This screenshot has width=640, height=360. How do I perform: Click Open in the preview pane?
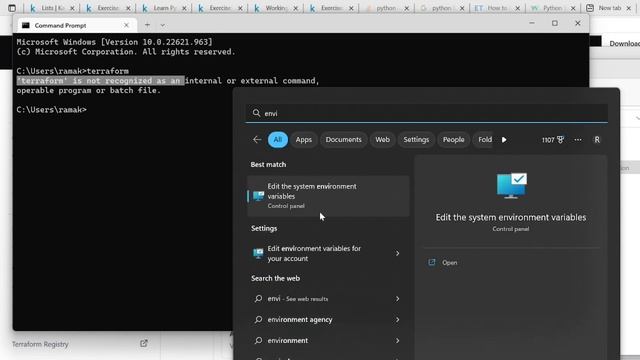point(449,262)
